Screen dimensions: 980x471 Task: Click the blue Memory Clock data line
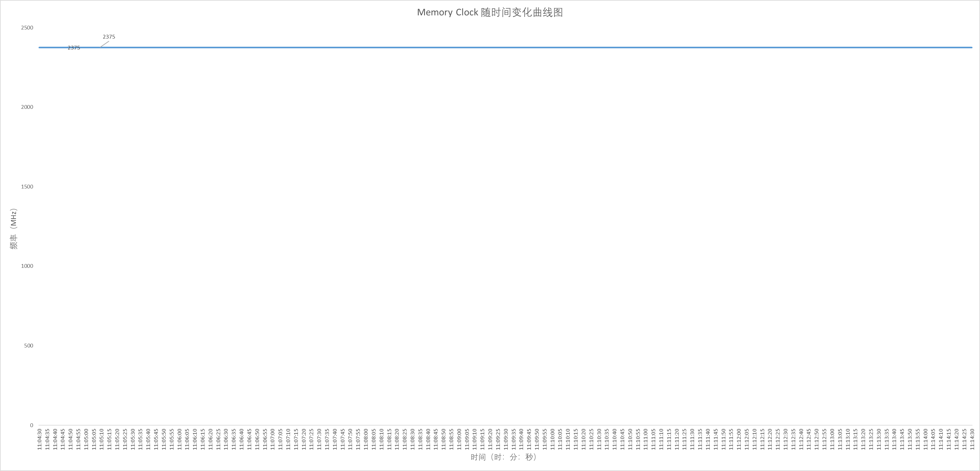(x=495, y=48)
